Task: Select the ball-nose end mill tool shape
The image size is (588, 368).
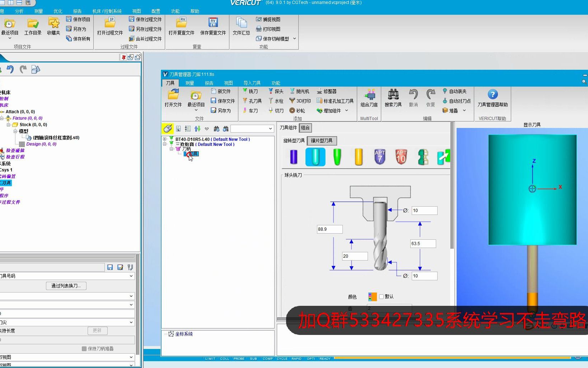Action: [x=316, y=157]
